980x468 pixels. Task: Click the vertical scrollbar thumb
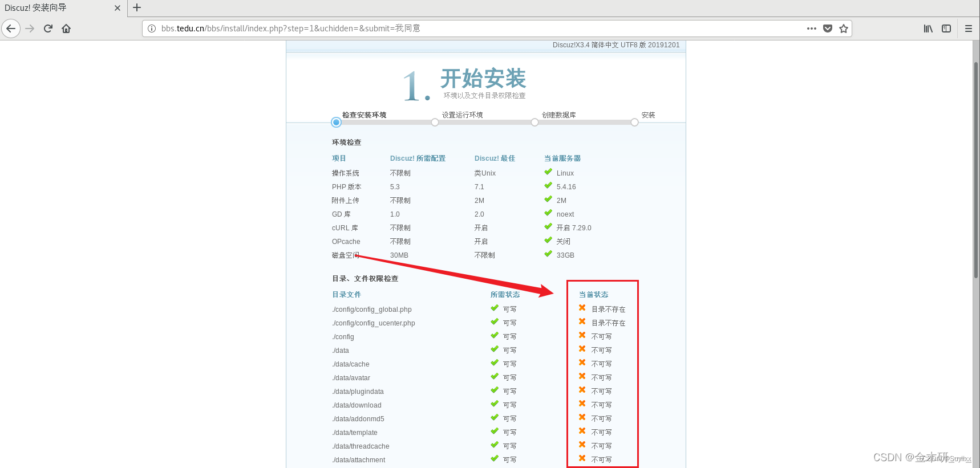click(976, 170)
